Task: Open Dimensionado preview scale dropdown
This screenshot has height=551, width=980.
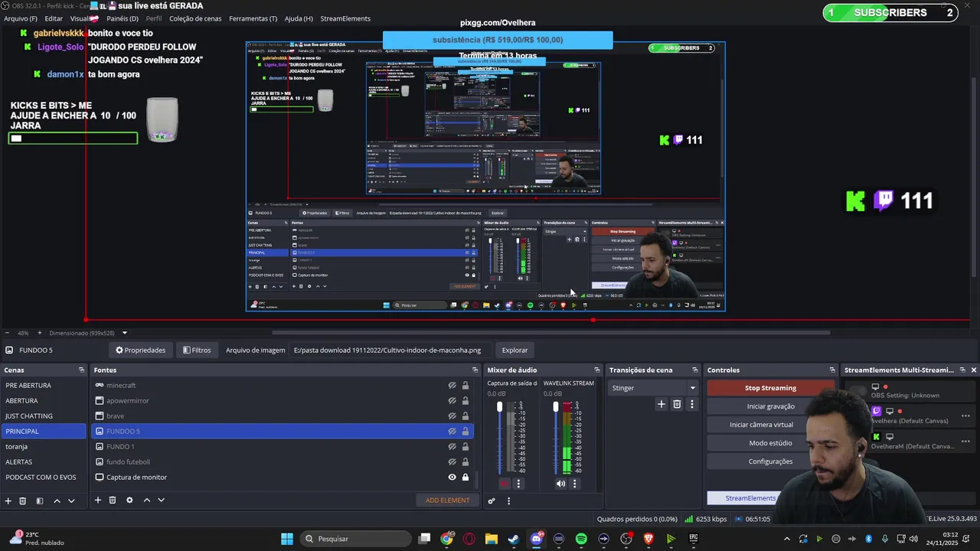Action: coord(125,333)
